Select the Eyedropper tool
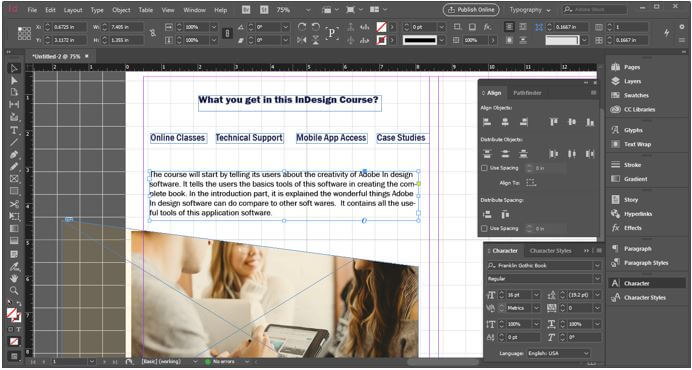The image size is (692, 370). (x=14, y=267)
